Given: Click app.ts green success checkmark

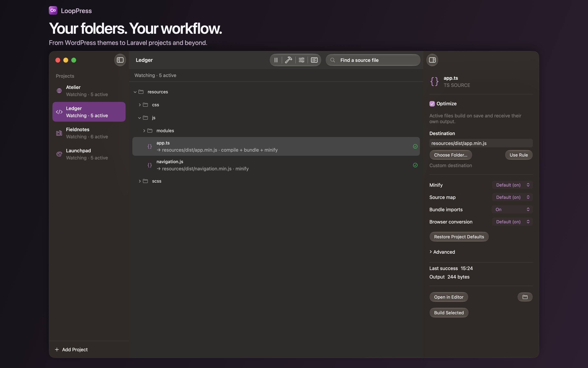Looking at the screenshot, I should (x=415, y=147).
